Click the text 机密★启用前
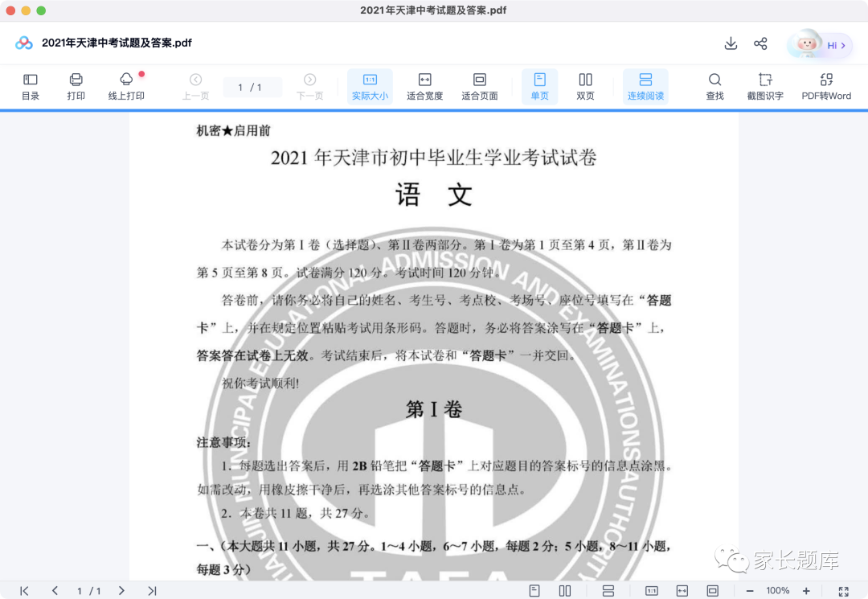The height and width of the screenshot is (599, 868). [x=234, y=130]
